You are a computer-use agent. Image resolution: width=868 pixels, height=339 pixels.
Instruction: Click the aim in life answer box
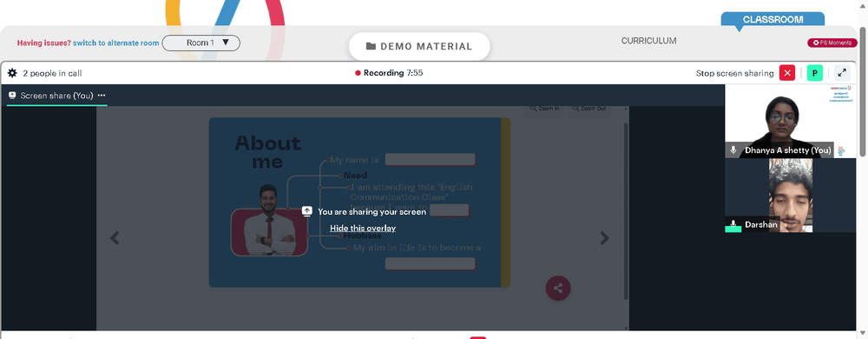pos(431,263)
